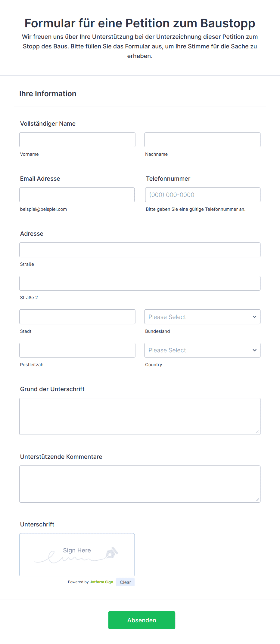
Task: Click the Stadt city field
Action: (77, 317)
